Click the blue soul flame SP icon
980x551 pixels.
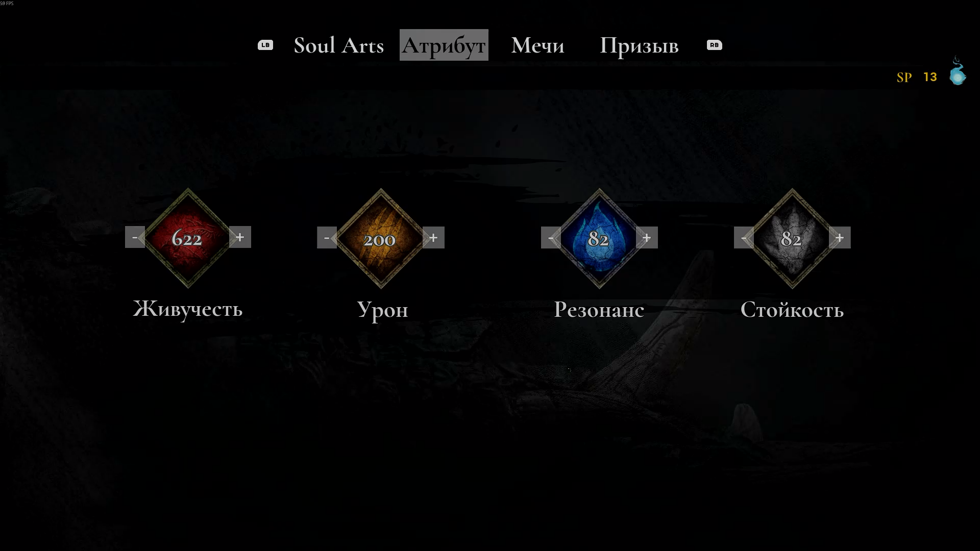tap(958, 71)
